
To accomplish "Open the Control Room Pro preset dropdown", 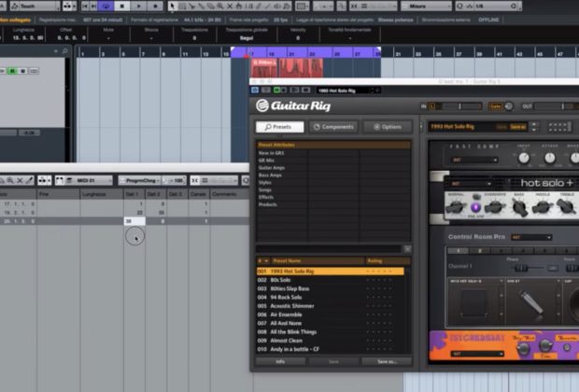I will pos(531,237).
